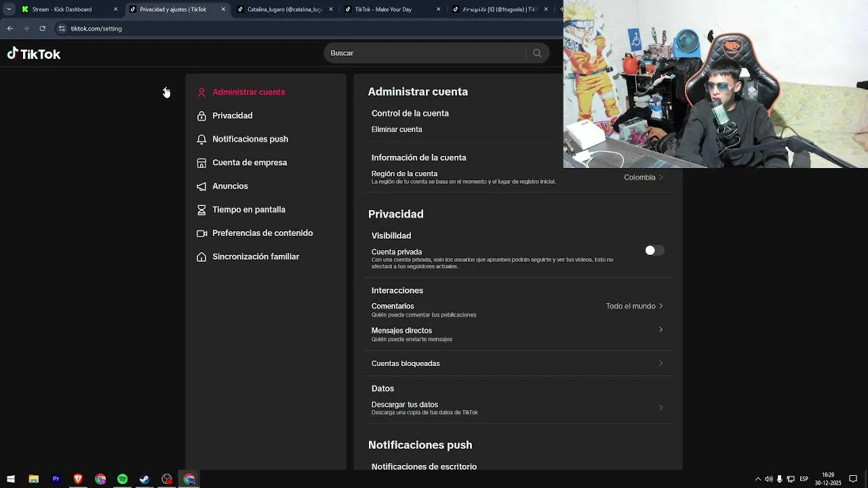868x488 pixels.
Task: Click Descargar tus datos row text
Action: click(x=405, y=405)
